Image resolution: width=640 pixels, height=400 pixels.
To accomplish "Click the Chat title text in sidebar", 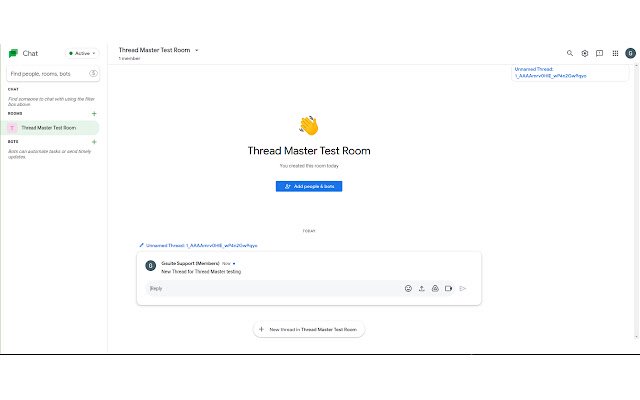I will 30,53.
